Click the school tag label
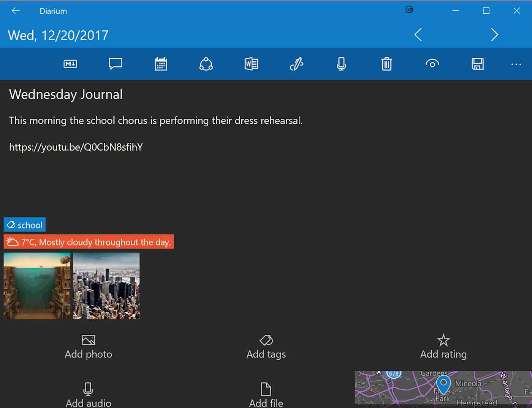532x408 pixels. [x=25, y=225]
